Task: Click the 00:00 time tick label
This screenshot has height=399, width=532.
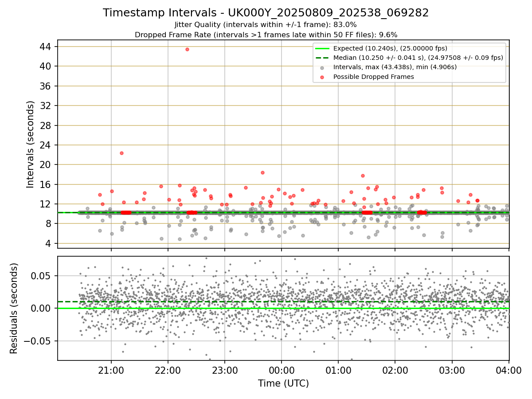Action: point(282,371)
